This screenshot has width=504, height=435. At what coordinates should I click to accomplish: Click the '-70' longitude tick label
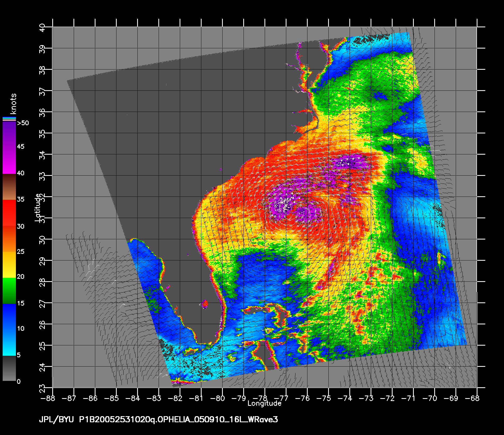(430, 398)
